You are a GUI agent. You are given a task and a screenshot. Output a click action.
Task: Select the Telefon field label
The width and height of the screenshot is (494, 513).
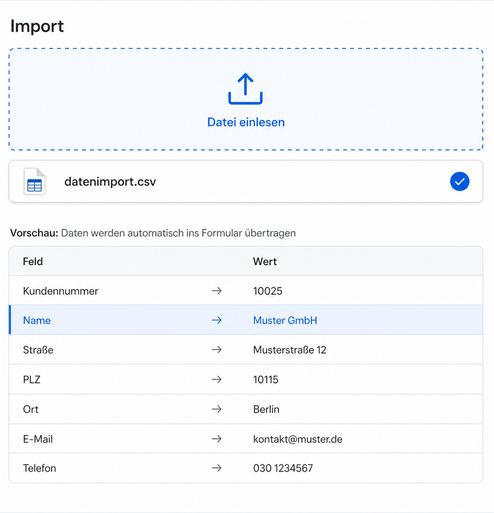point(39,468)
